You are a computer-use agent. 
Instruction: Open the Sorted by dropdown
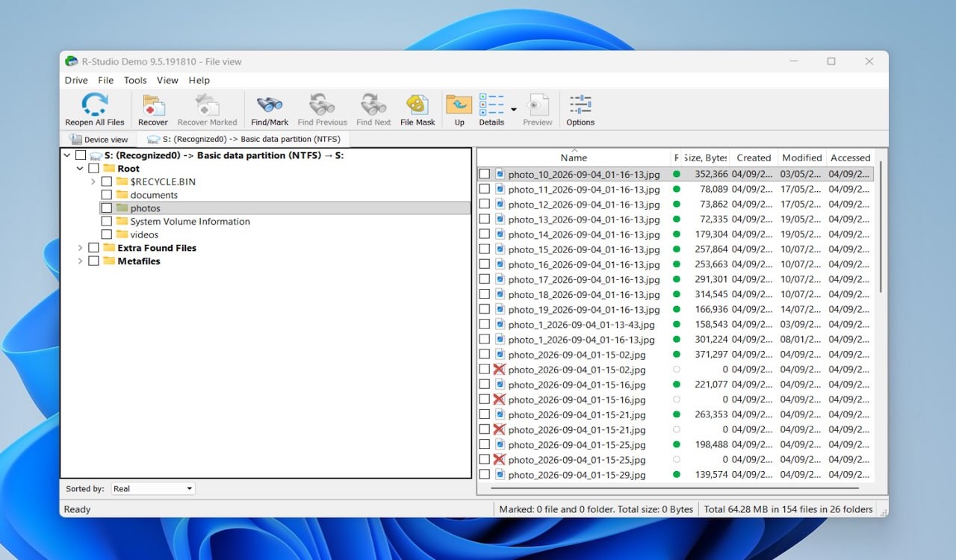pyautogui.click(x=152, y=488)
